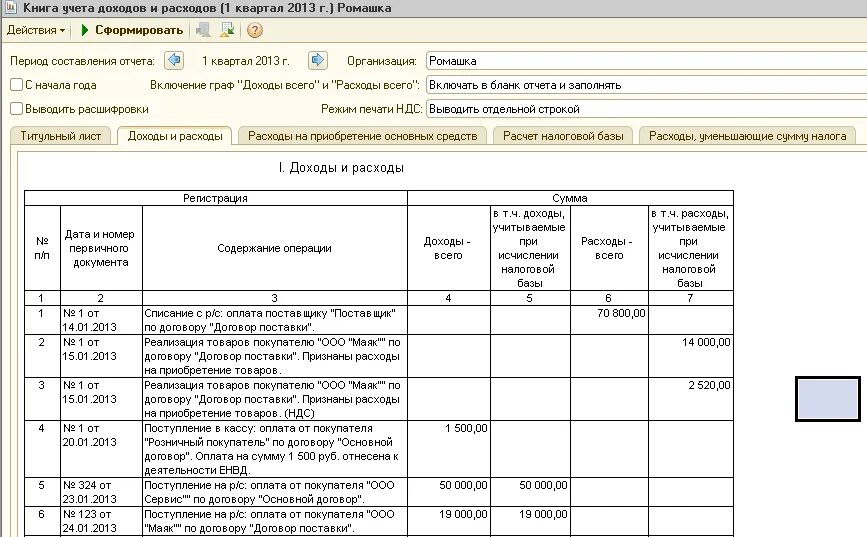Image resolution: width=867 pixels, height=537 pixels.
Task: Open the Расчет налоговой базы tab
Action: (563, 136)
